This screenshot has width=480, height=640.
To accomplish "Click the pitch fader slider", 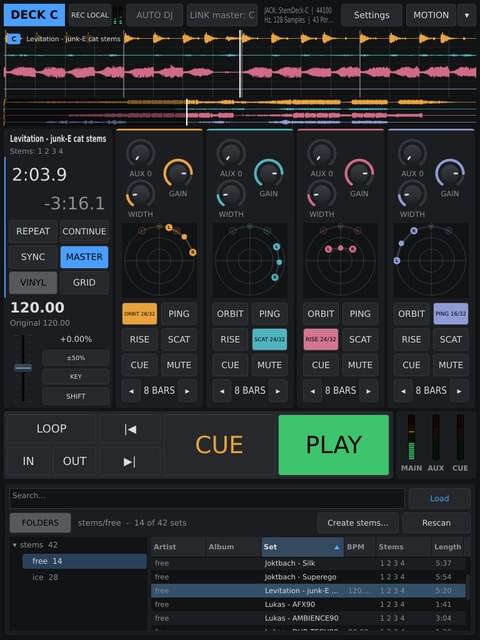I will pos(23,368).
